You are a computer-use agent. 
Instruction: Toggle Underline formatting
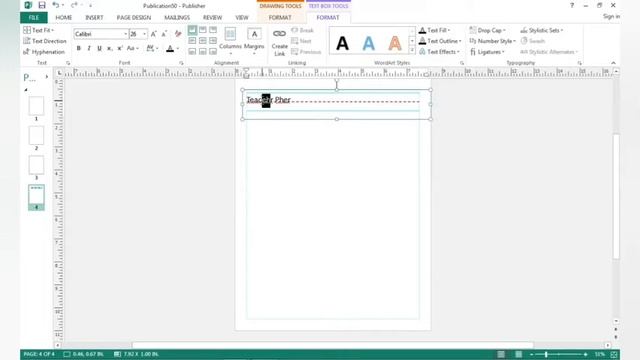[99, 49]
